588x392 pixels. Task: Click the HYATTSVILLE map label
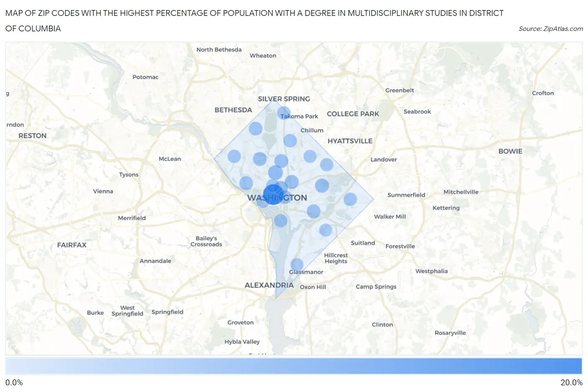coord(350,141)
